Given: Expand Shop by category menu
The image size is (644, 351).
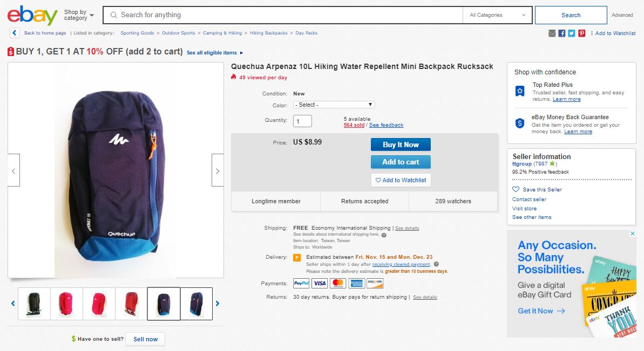Looking at the screenshot, I should pos(79,15).
